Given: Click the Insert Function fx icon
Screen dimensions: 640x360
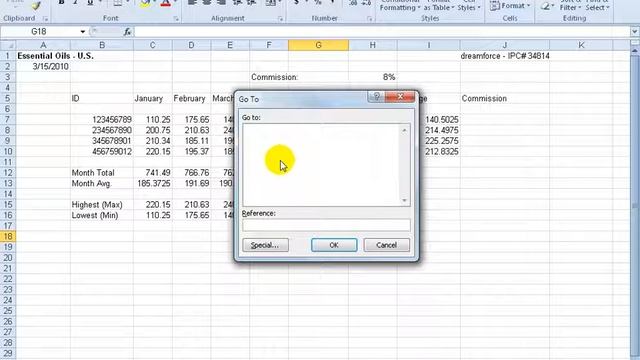Looking at the screenshot, I should point(127,32).
